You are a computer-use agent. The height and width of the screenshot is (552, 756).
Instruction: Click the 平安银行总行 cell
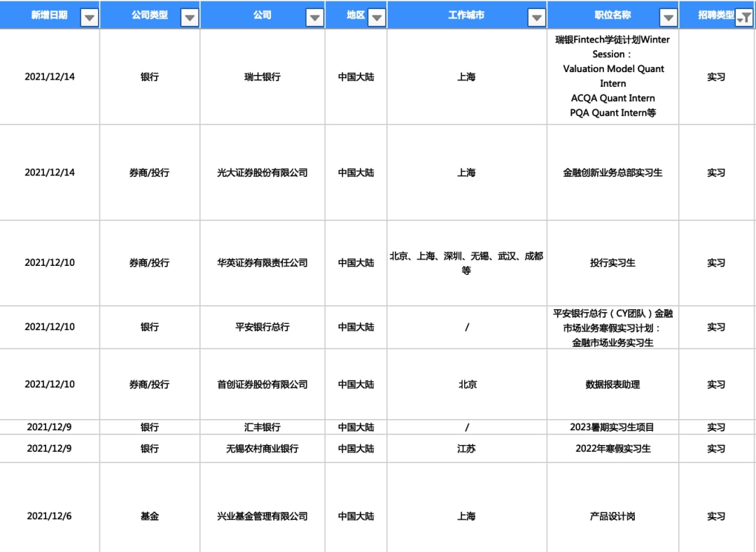[x=262, y=327]
